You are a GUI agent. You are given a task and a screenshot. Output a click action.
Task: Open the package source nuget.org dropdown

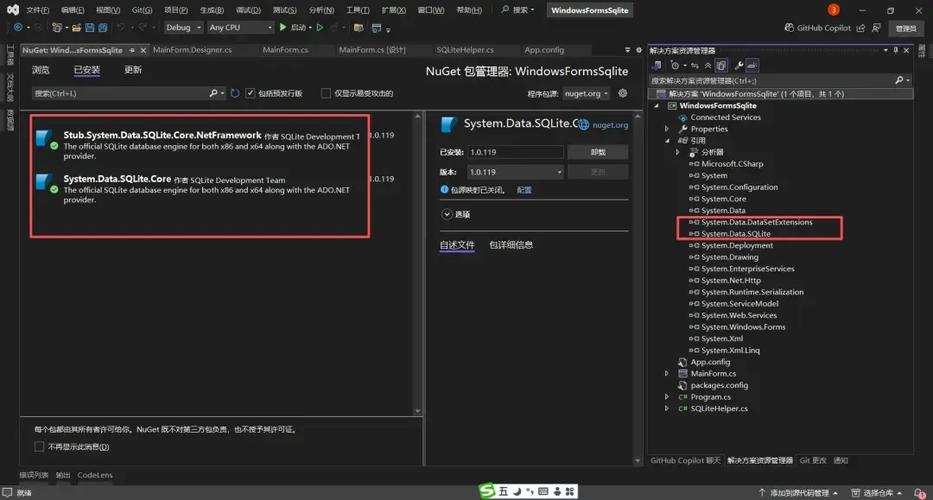[x=587, y=93]
